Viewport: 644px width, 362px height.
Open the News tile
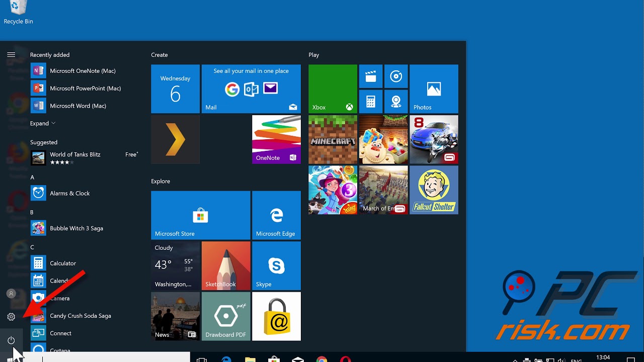point(175,316)
